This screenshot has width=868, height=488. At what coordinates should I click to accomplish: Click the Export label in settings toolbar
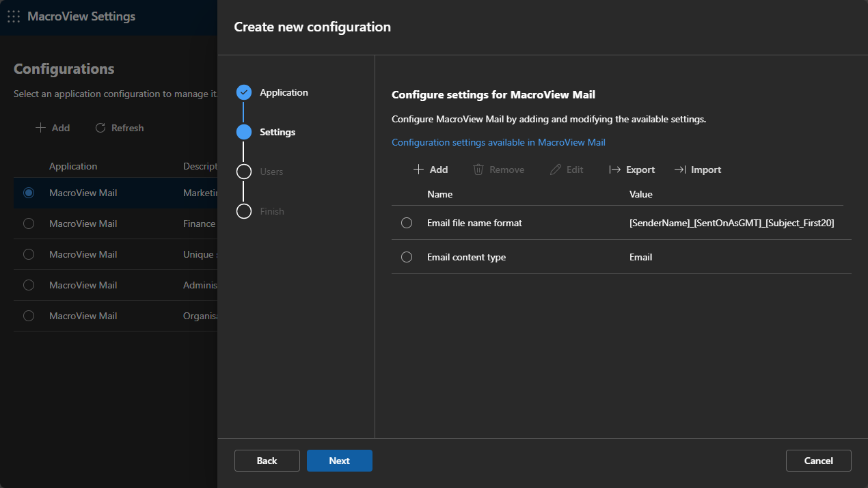640,170
